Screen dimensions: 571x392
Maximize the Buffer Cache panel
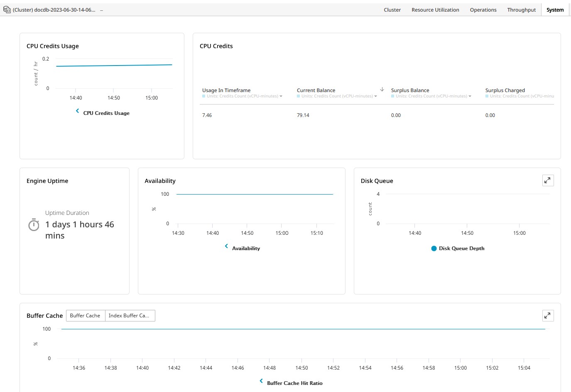click(548, 316)
